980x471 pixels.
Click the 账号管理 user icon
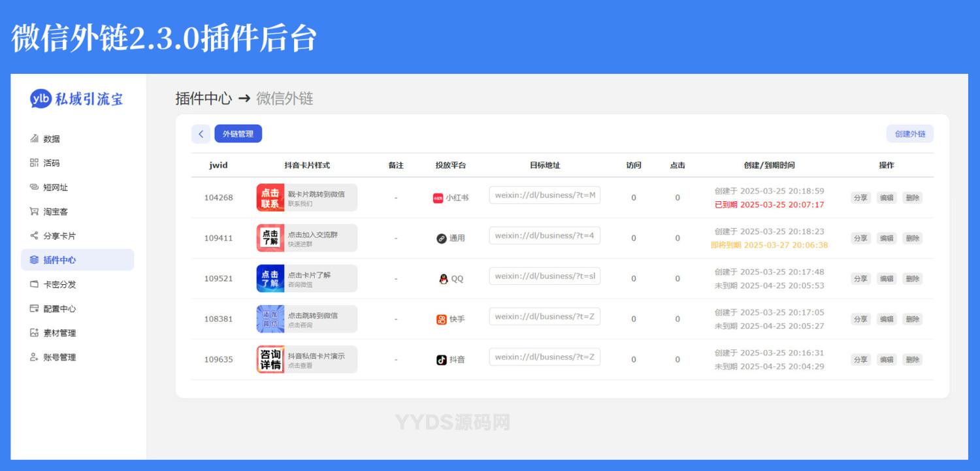[x=34, y=357]
